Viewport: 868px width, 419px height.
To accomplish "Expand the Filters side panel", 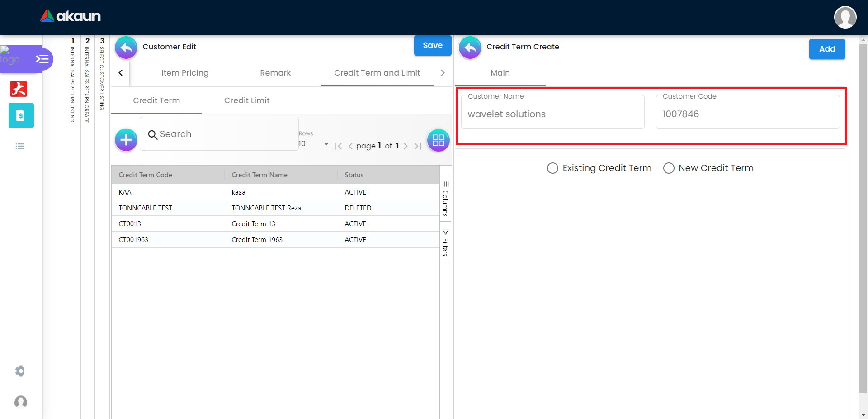I will click(445, 243).
